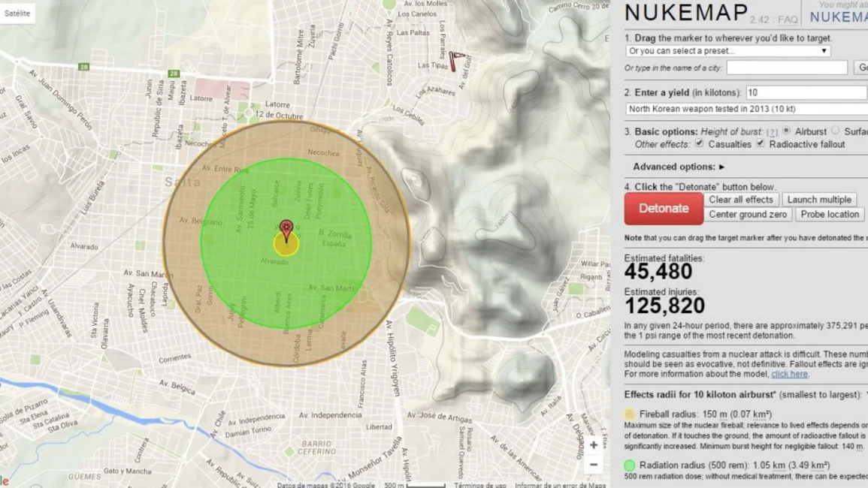Follow the 'click here' model info link
This screenshot has width=868, height=488.
pos(789,374)
